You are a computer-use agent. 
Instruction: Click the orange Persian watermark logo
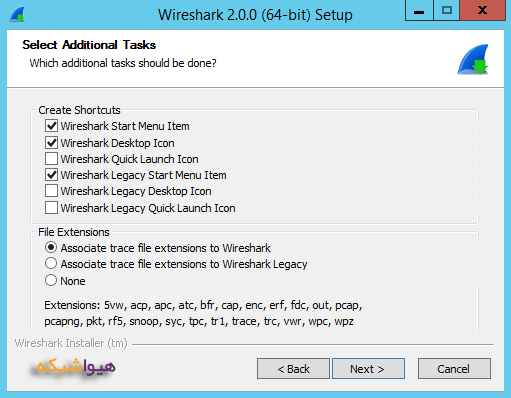(x=73, y=368)
